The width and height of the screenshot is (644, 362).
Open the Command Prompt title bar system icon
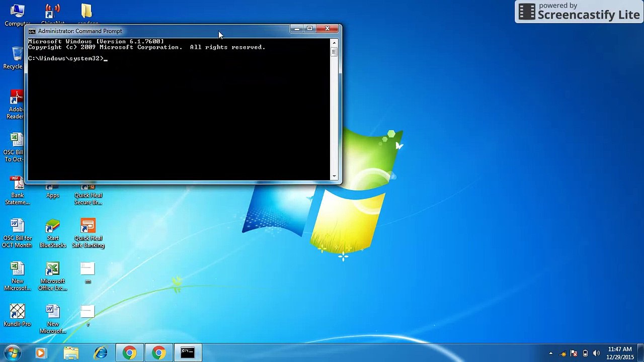click(32, 31)
